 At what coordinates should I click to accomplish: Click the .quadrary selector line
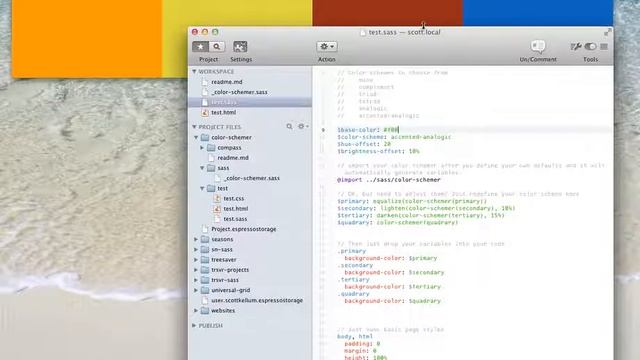(353, 294)
